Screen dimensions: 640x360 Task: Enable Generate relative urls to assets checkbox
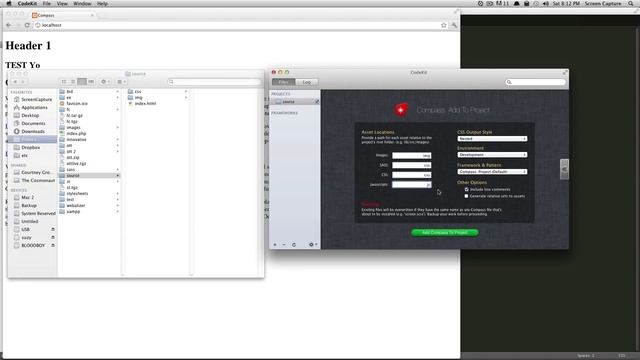click(x=467, y=196)
